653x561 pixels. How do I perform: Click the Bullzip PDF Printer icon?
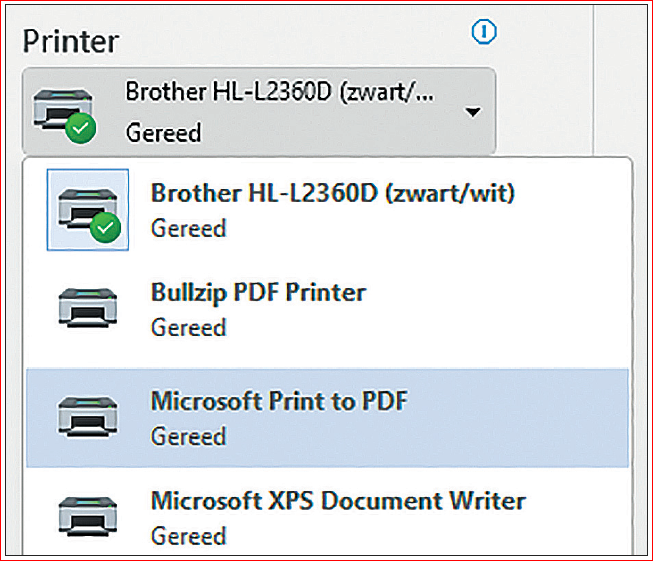click(88, 308)
